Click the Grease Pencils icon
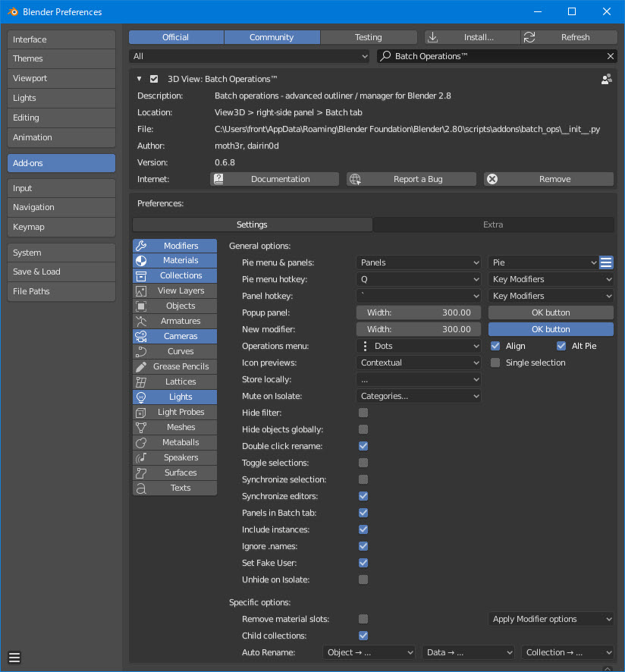This screenshot has width=625, height=672. coord(141,366)
